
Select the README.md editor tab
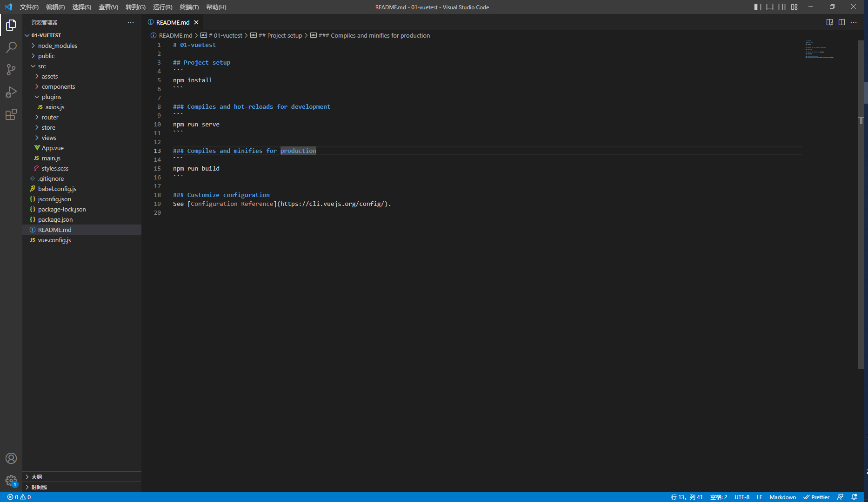(173, 22)
